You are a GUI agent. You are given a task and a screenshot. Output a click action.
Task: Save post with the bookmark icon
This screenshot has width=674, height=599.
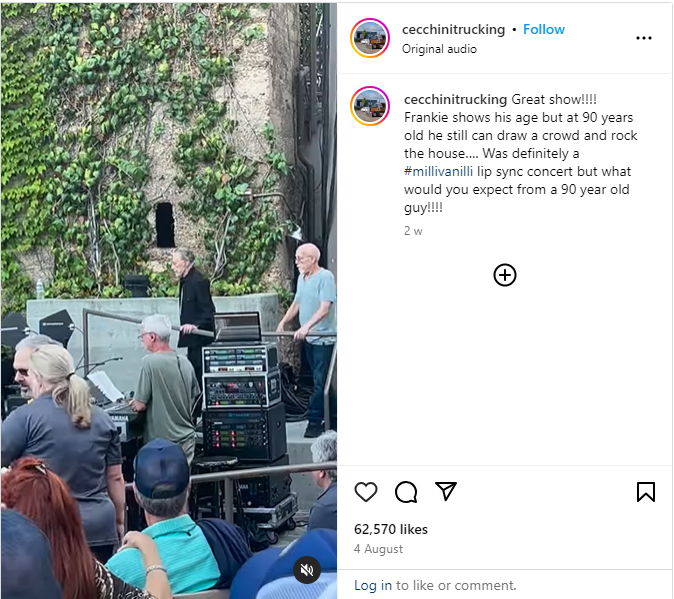point(646,492)
